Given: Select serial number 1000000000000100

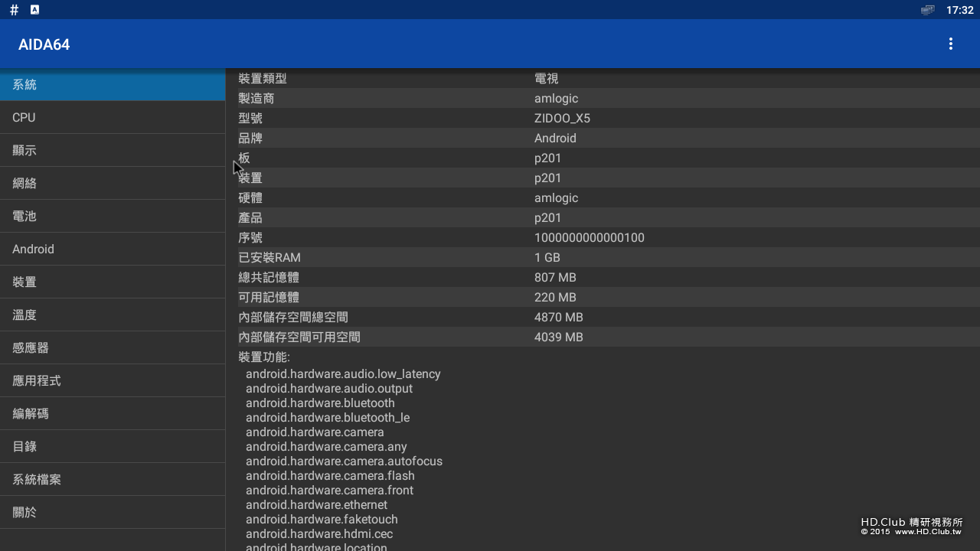Looking at the screenshot, I should [590, 238].
